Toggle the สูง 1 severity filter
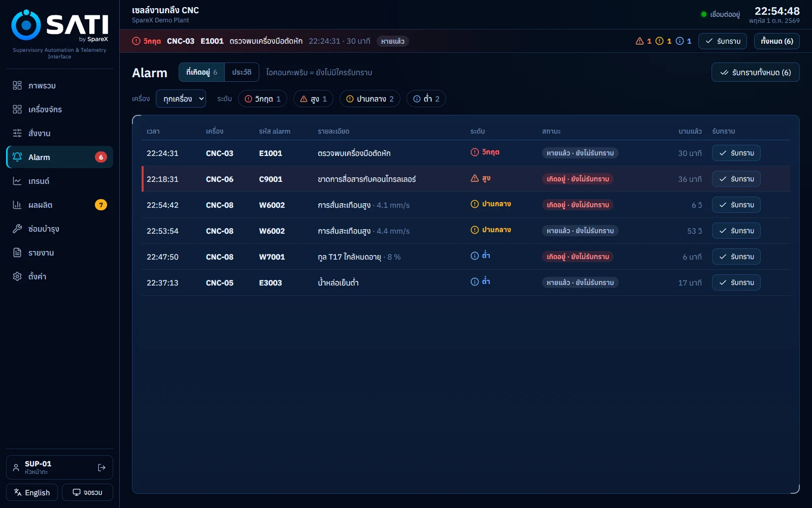This screenshot has width=812, height=508. tap(313, 99)
